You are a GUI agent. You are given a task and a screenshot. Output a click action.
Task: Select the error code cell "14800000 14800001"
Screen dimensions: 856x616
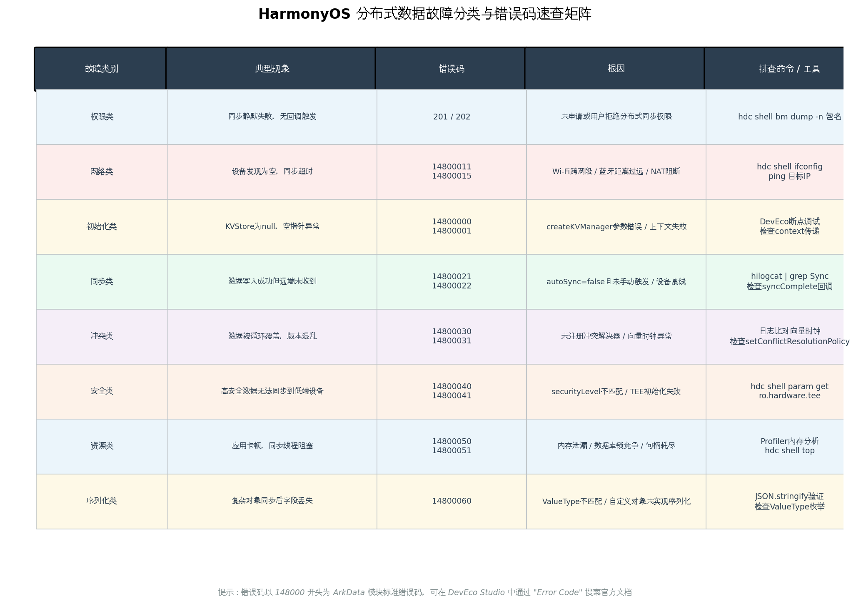click(452, 227)
